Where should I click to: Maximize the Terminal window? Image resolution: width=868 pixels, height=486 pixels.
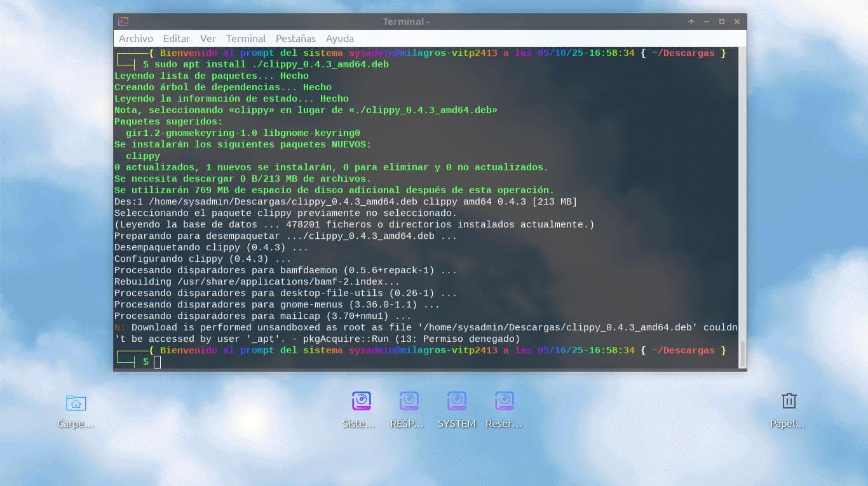722,22
